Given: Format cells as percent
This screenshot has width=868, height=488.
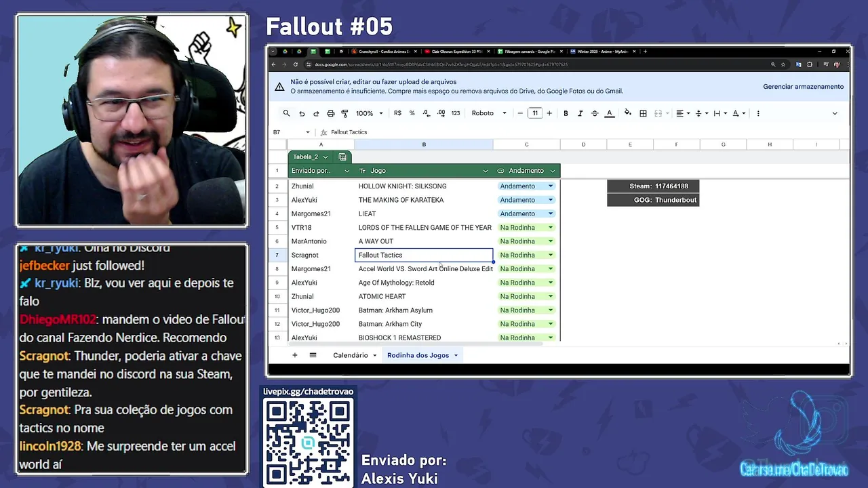Looking at the screenshot, I should pos(412,113).
